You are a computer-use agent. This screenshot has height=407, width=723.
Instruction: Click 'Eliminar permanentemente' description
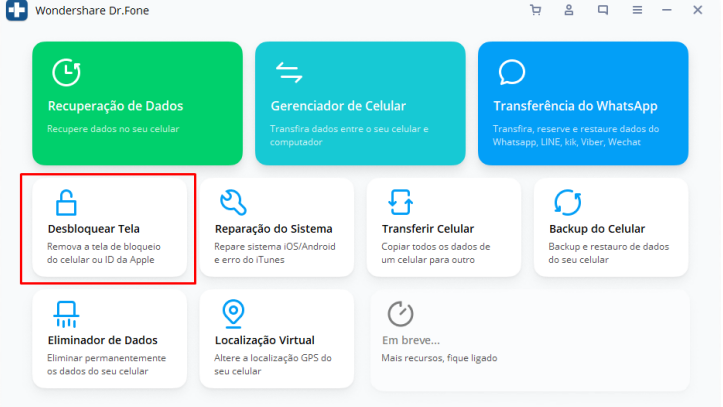click(x=107, y=358)
